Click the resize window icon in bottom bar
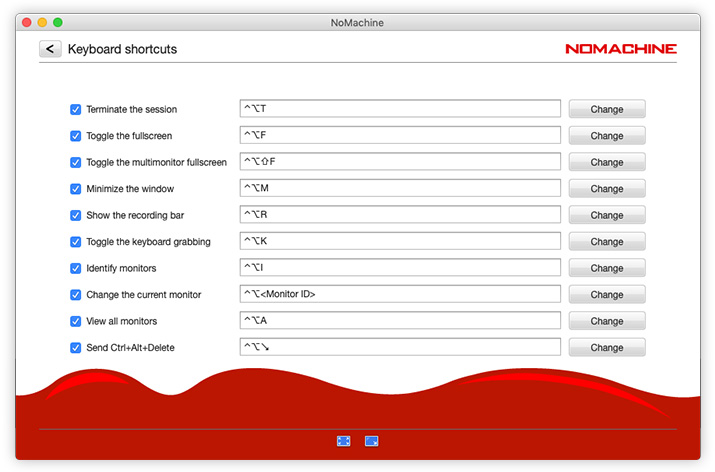This screenshot has height=472, width=715. 371,441
